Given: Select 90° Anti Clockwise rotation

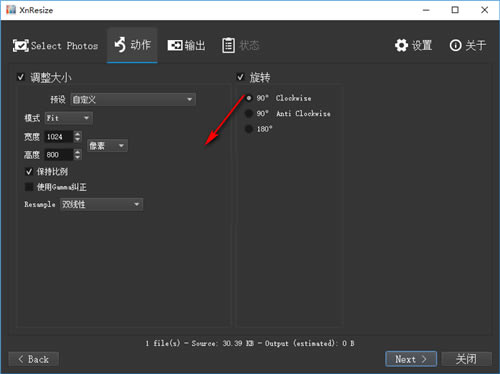Looking at the screenshot, I should (249, 113).
